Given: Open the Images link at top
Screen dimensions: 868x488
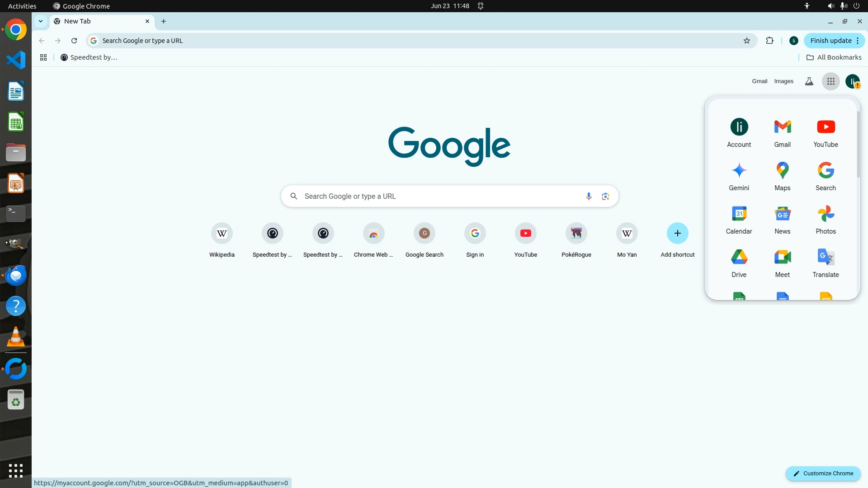Looking at the screenshot, I should coord(783,81).
